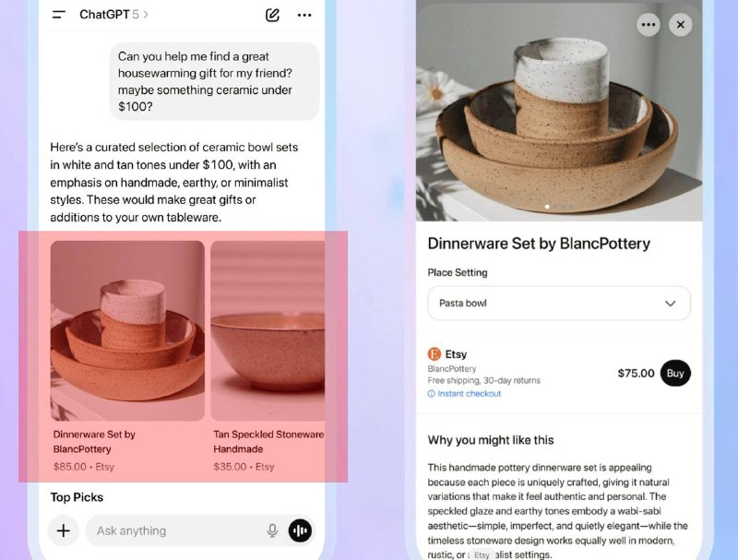Select Tan Speckled Stoneware product image
The height and width of the screenshot is (560, 738).
(268, 330)
